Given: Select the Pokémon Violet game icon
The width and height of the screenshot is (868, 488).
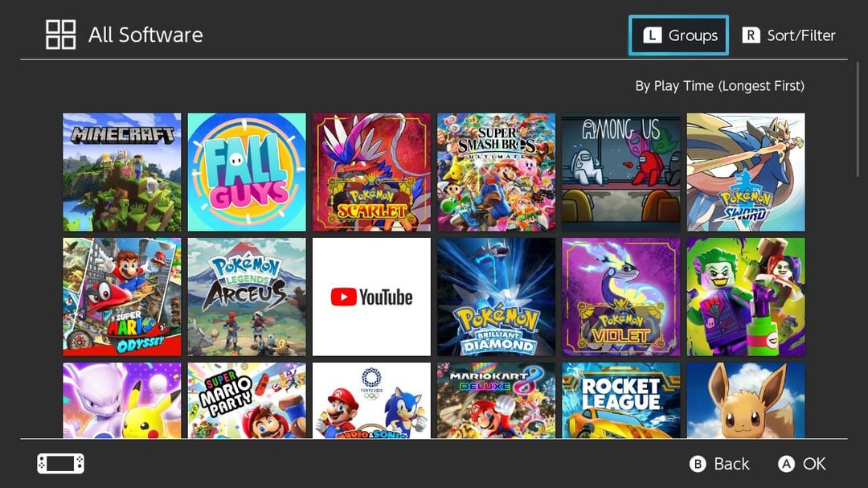Looking at the screenshot, I should click(620, 297).
